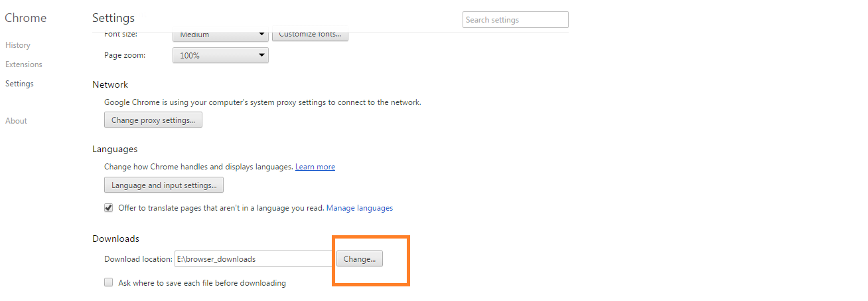Toggle the Offer to translate pages checkbox
Image resolution: width=868 pixels, height=301 pixels.
coord(109,208)
